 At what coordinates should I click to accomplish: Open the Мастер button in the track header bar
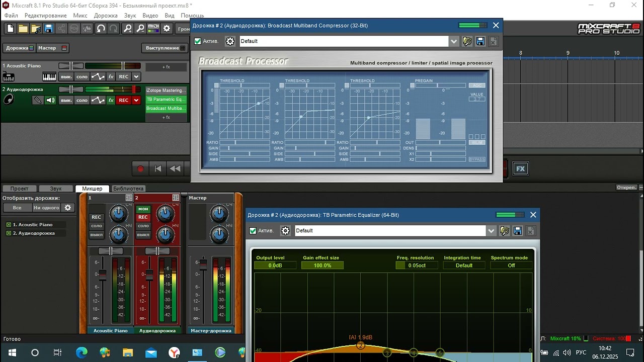click(x=52, y=48)
